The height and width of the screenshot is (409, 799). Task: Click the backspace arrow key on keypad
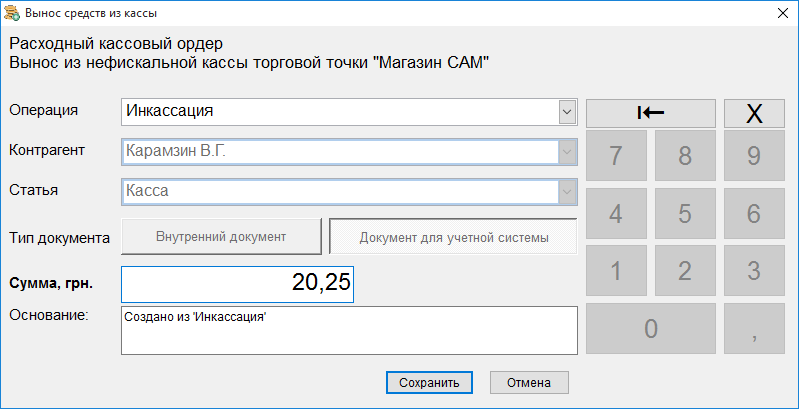click(651, 113)
